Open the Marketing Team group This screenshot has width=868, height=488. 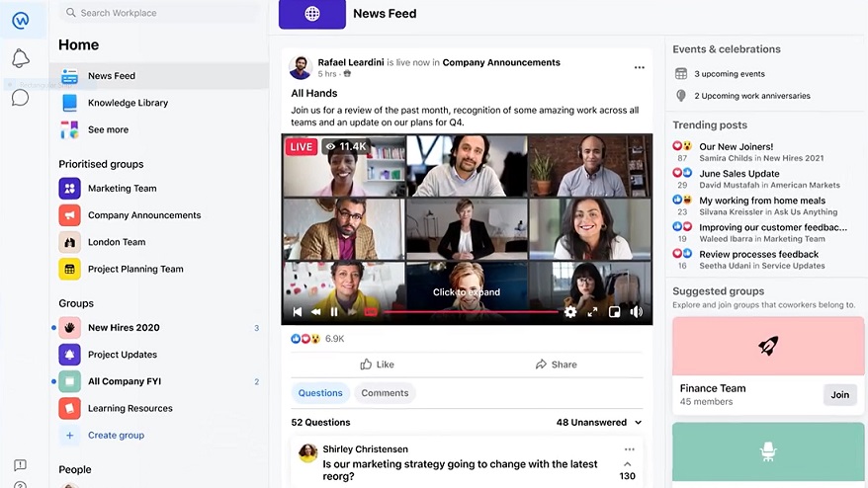coord(122,189)
